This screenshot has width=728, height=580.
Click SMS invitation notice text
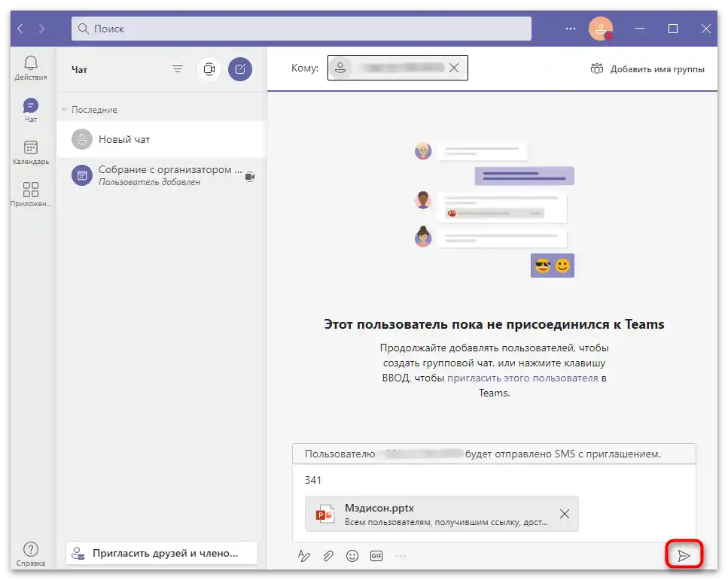(483, 454)
